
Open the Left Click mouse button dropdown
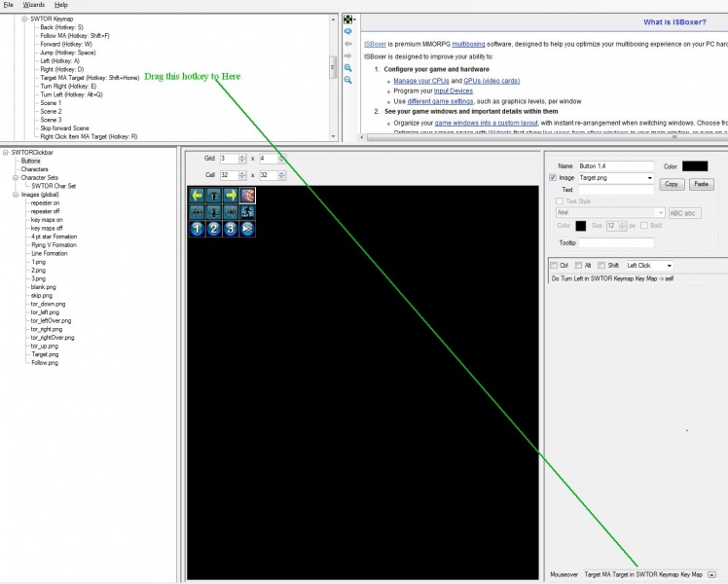tap(649, 266)
